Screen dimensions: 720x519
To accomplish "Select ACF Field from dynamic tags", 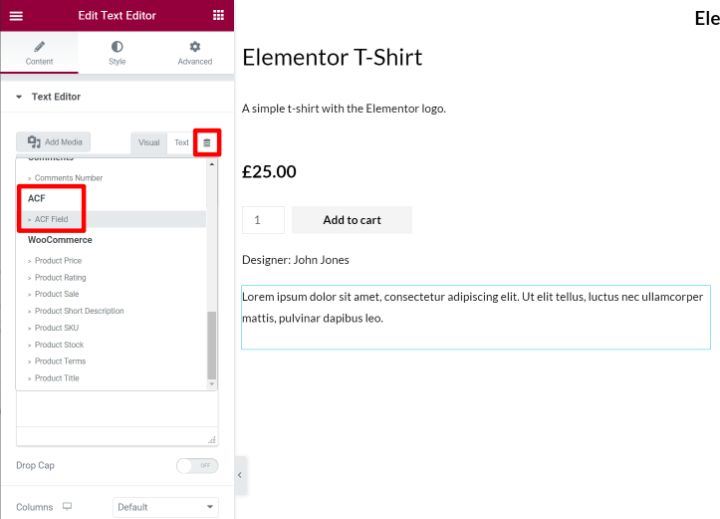I will [x=51, y=219].
